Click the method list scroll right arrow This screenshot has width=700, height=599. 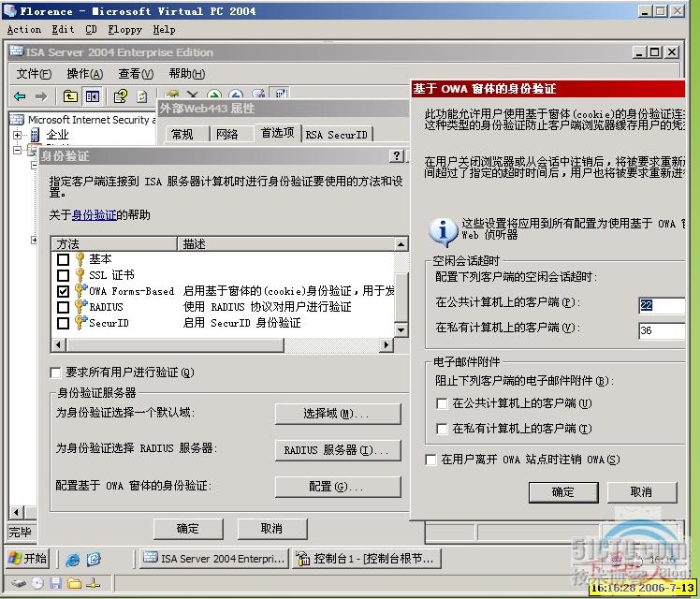coord(386,344)
